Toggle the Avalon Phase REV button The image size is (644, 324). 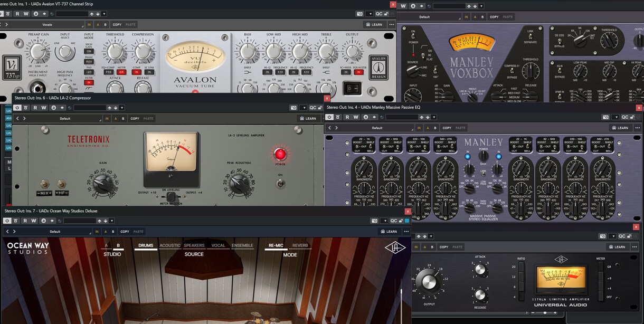click(89, 61)
